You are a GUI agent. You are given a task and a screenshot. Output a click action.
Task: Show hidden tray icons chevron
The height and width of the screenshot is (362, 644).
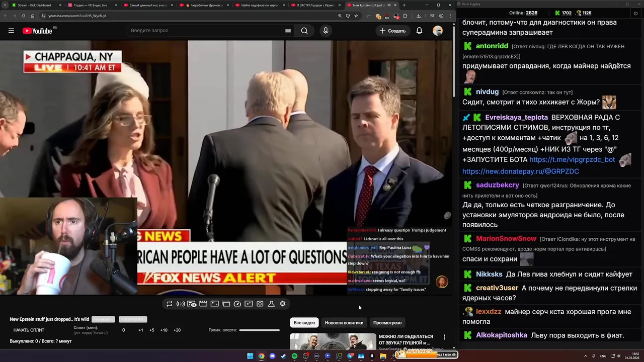coord(586,356)
